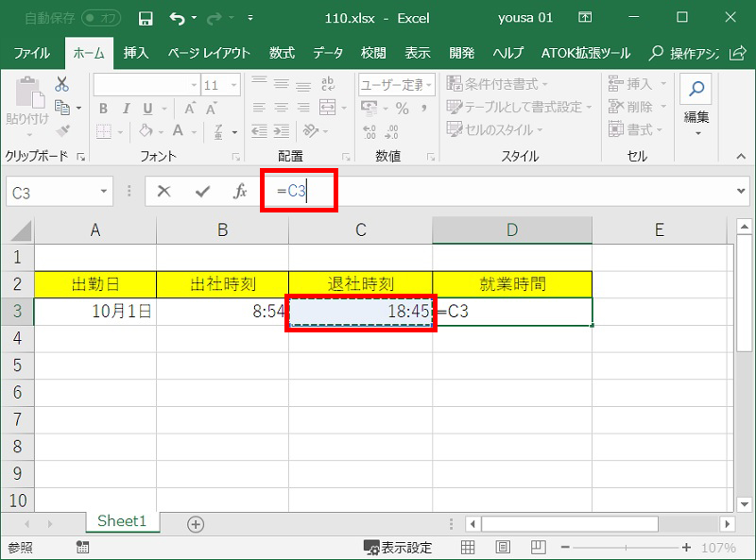Click the Undo arrow icon
The width and height of the screenshot is (756, 560).
point(177,18)
